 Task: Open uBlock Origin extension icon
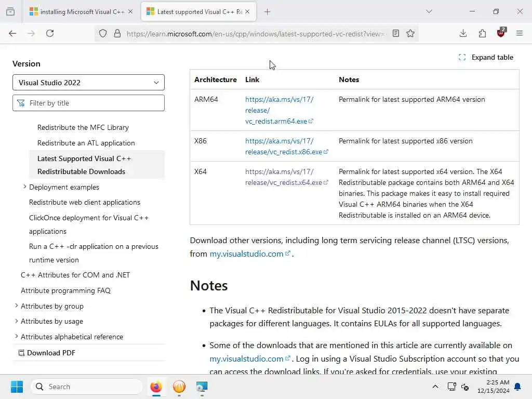tap(501, 33)
